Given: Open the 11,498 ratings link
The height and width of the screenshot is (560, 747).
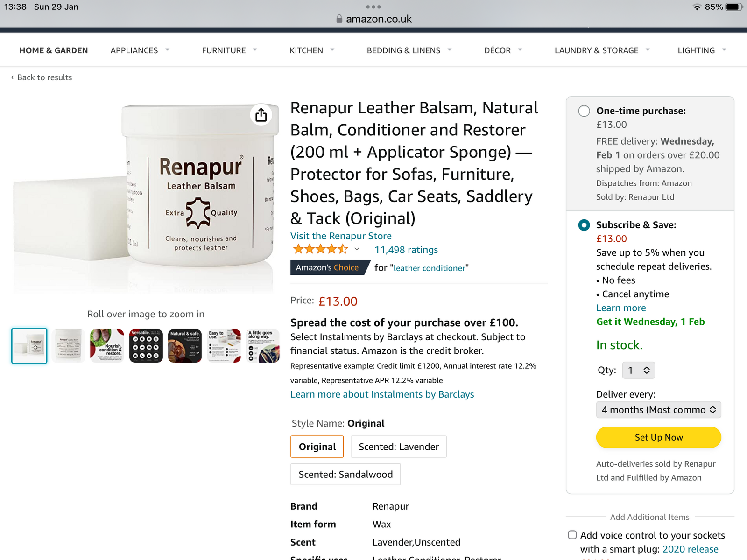Looking at the screenshot, I should (406, 250).
